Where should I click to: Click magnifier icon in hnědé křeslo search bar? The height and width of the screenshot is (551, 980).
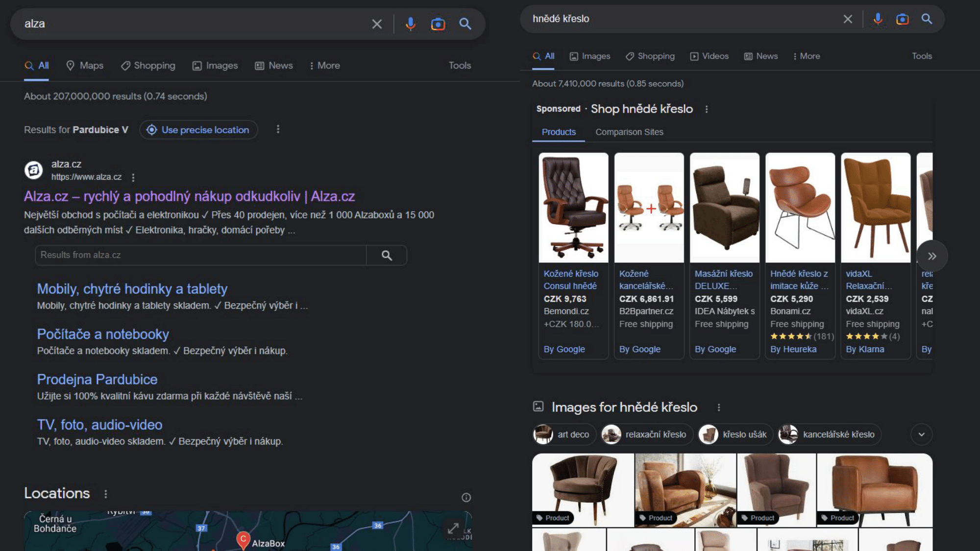(927, 19)
